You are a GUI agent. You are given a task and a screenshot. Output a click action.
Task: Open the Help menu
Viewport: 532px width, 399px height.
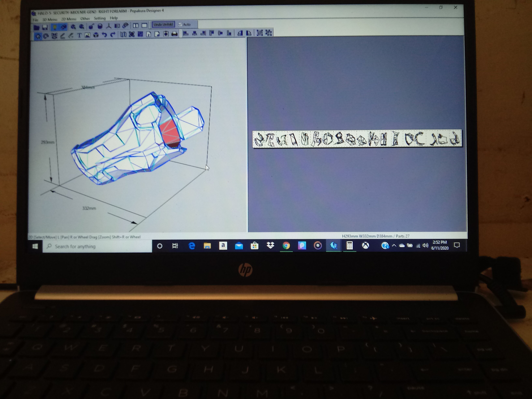[x=114, y=18]
